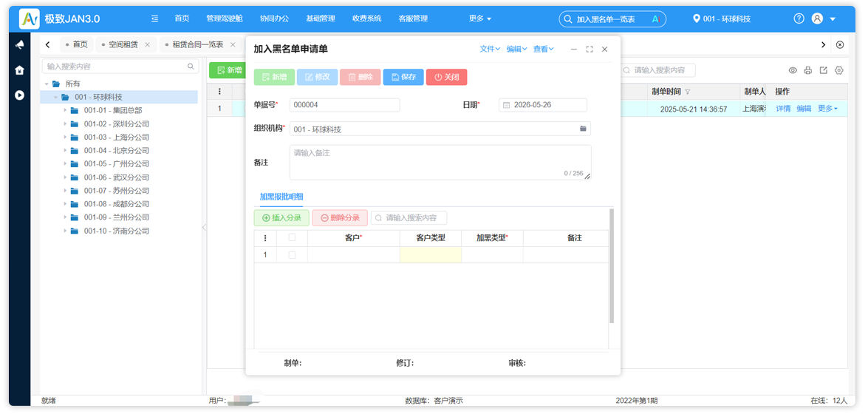The image size is (868, 417).
Task: Check the select-all checkbox in detail grid header
Action: [x=292, y=237]
